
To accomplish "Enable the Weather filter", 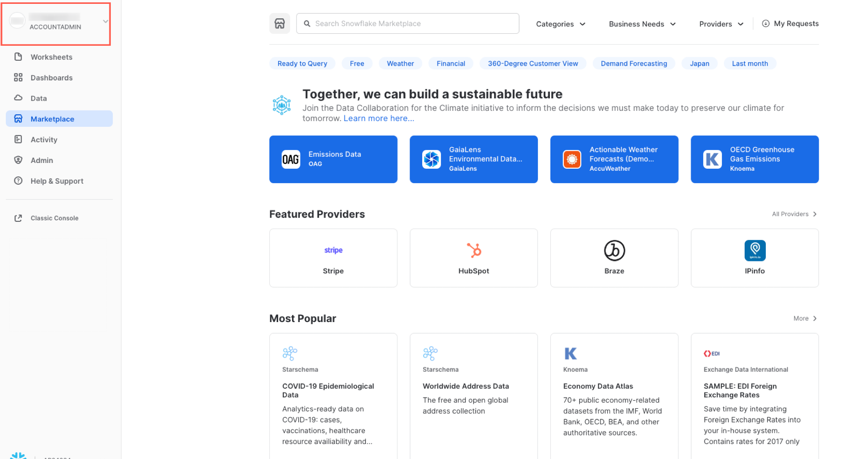I will point(400,63).
